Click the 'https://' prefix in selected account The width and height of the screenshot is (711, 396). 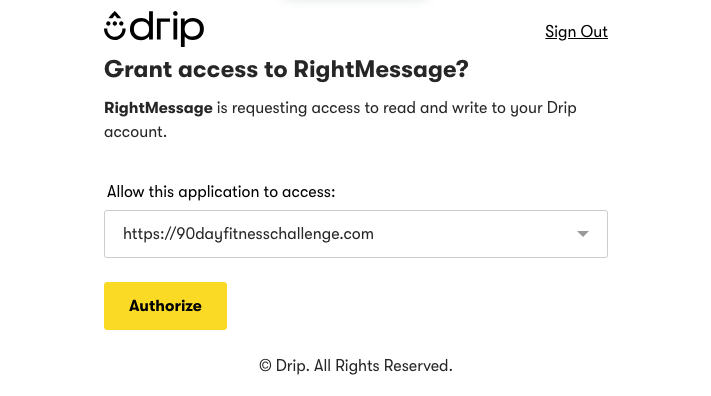[x=149, y=234]
